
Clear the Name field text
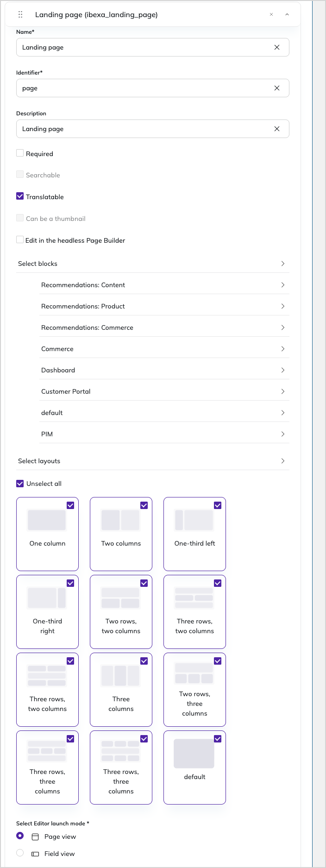pyautogui.click(x=277, y=47)
